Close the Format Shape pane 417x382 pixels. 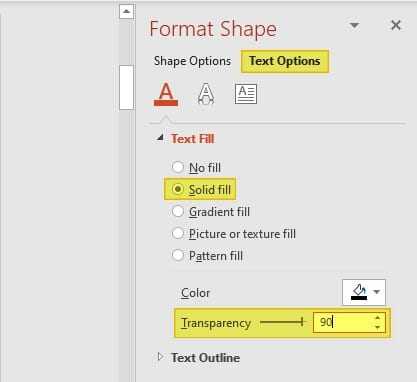396,25
